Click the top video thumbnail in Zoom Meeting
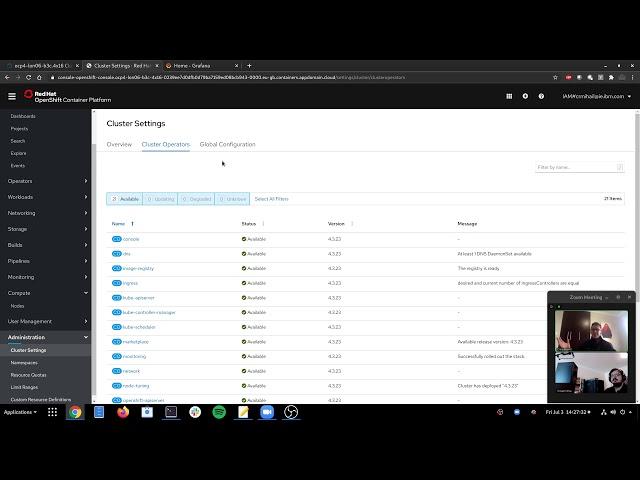Viewport: 640px width, 480px height. point(591,331)
